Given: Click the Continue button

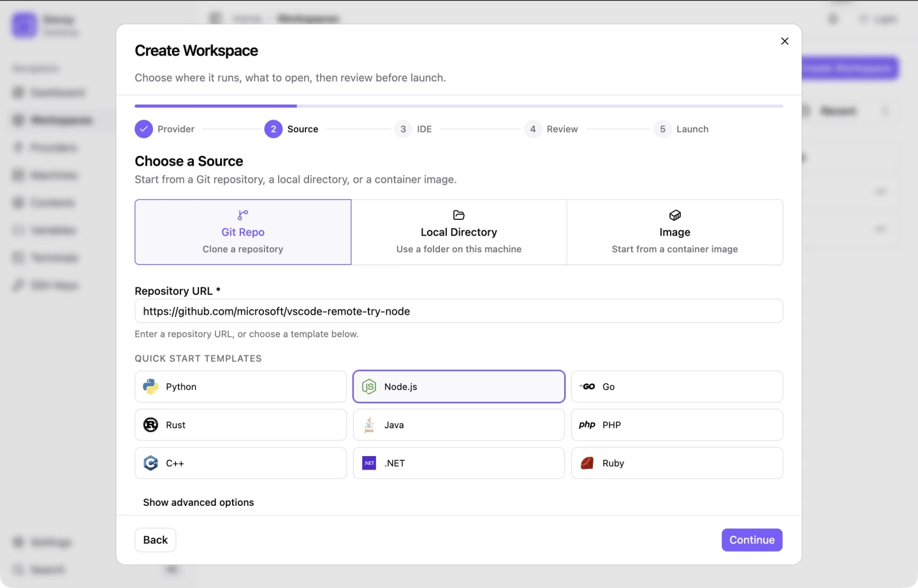Looking at the screenshot, I should tap(752, 540).
